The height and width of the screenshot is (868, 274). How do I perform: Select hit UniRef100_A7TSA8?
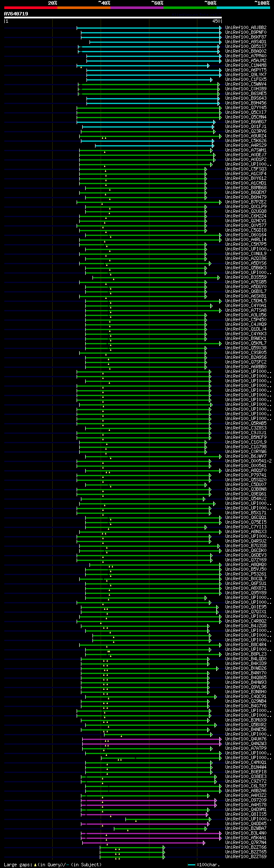pos(246,310)
